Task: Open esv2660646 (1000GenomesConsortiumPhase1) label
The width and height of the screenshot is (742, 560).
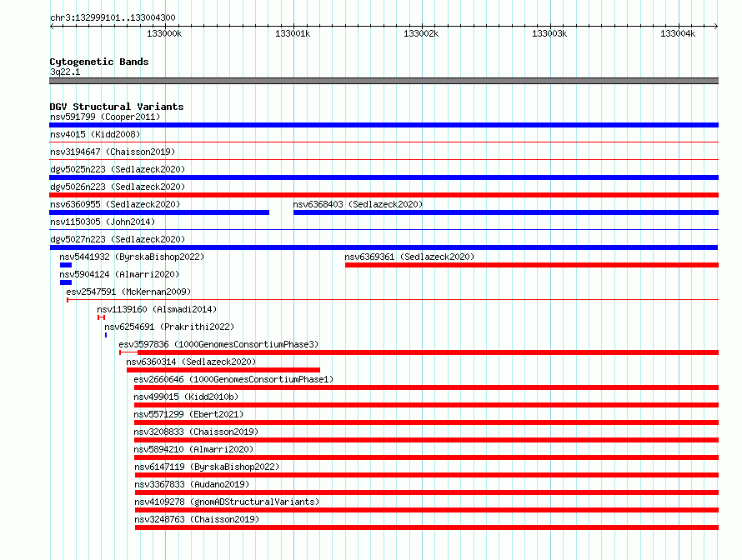Action: [x=233, y=379]
